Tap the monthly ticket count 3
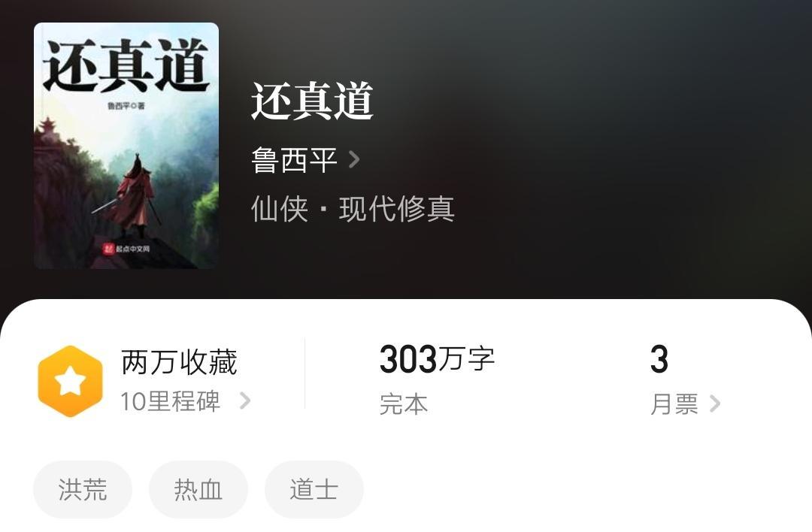The height and width of the screenshot is (532, 812). 659,359
